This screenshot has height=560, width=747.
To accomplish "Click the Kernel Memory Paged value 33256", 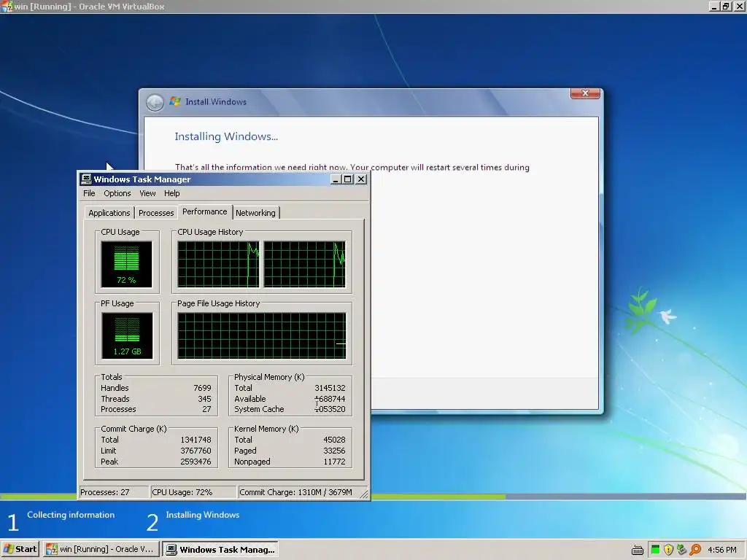I will coord(334,451).
